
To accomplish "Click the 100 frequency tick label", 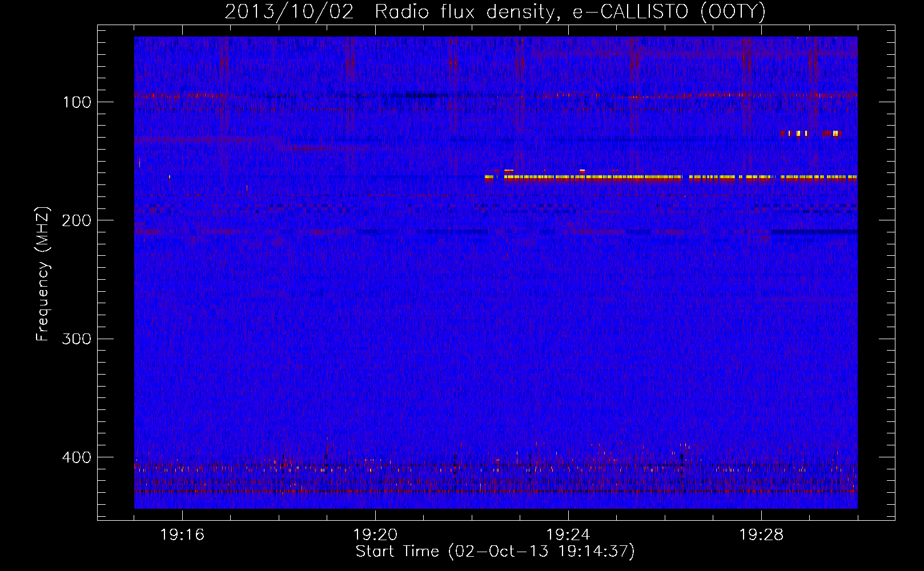I will 77,102.
